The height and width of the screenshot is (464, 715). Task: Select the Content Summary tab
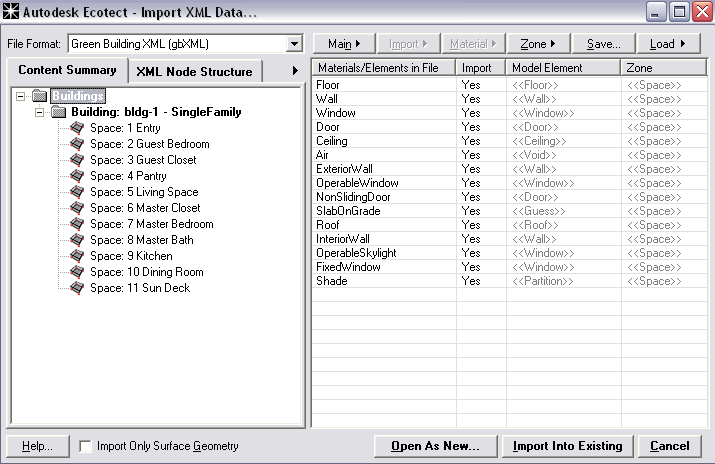click(68, 70)
